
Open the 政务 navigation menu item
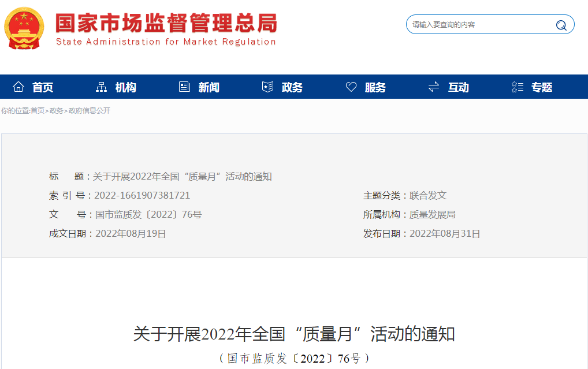292,87
